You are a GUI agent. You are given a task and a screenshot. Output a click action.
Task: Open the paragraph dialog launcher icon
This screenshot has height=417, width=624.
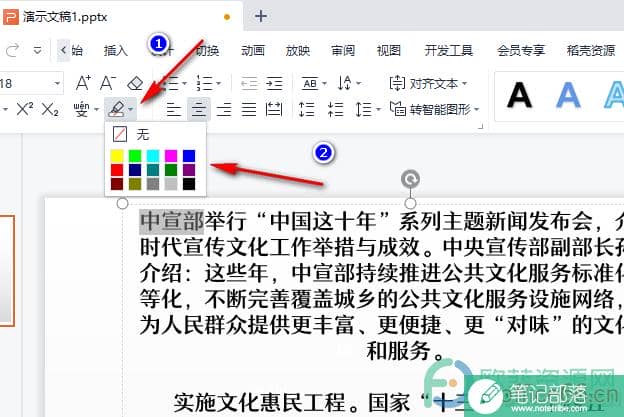pos(480,127)
